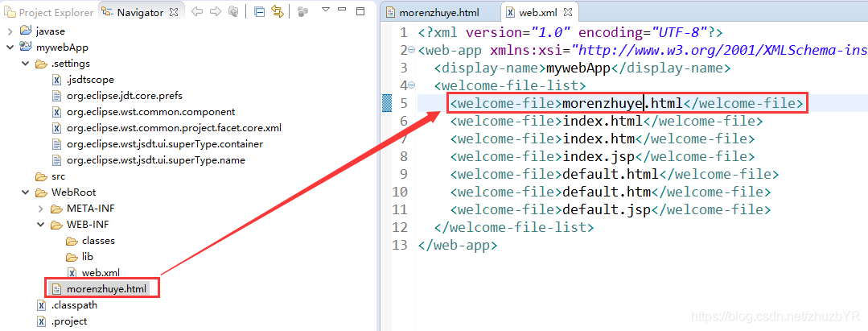Select the mywebApp project
Image resolution: width=868 pixels, height=331 pixels.
click(62, 48)
